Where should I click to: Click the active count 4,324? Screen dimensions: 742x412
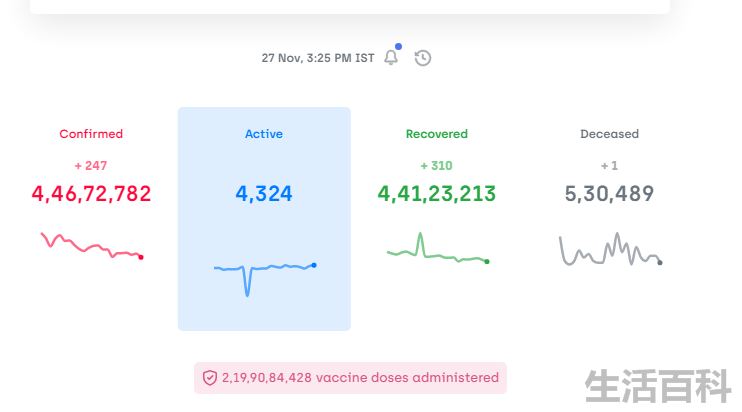(x=264, y=193)
